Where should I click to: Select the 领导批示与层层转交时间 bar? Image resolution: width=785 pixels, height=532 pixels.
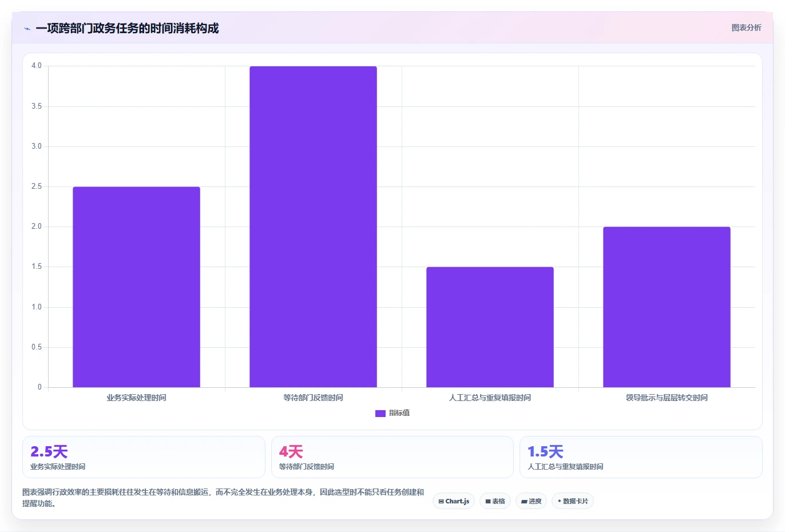point(667,307)
